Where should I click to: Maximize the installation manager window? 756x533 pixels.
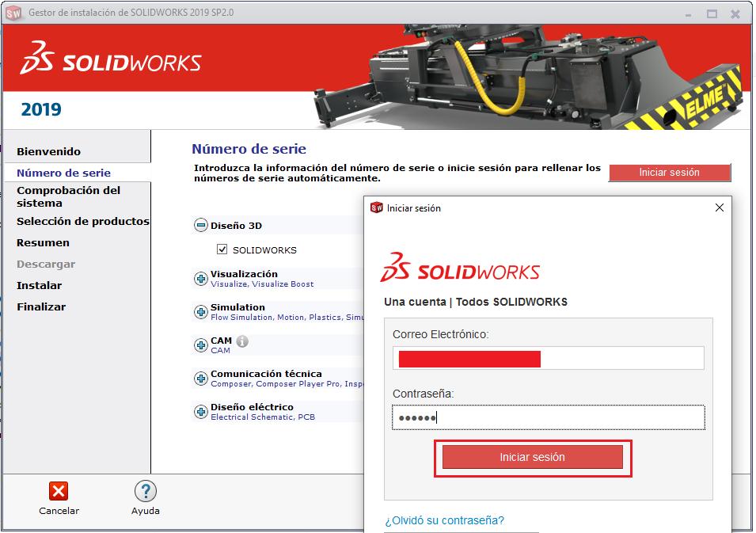coord(712,14)
